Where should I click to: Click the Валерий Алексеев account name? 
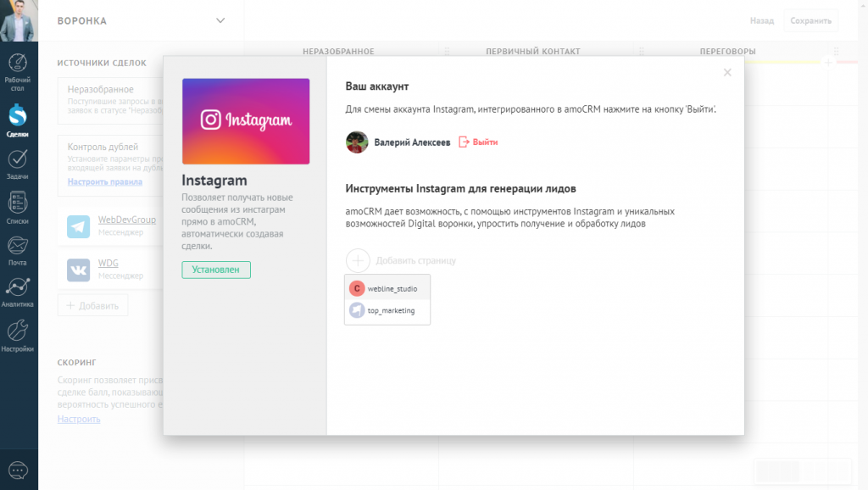pyautogui.click(x=412, y=142)
